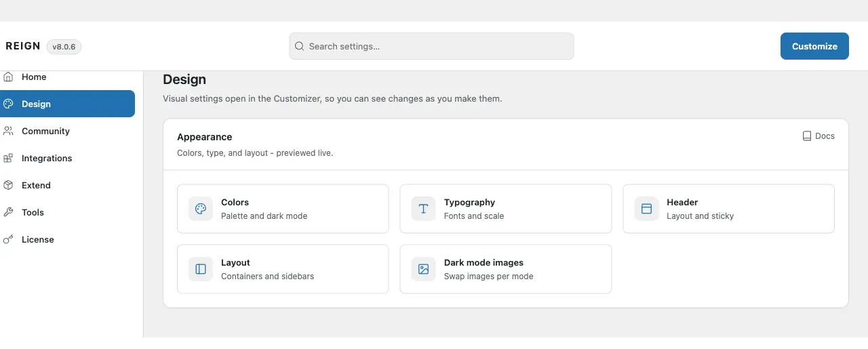Click the Typography T icon on the card

(423, 209)
